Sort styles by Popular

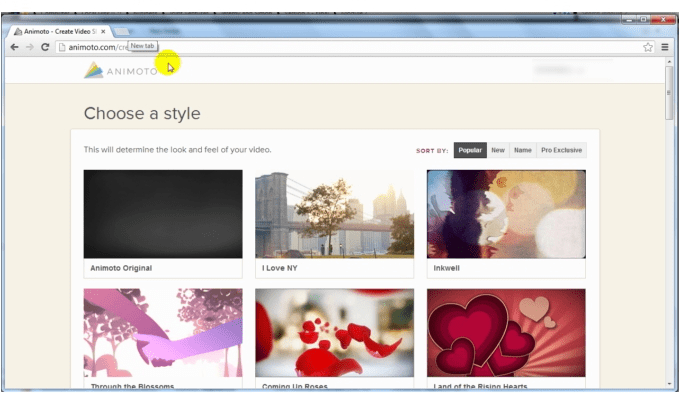[x=470, y=150]
